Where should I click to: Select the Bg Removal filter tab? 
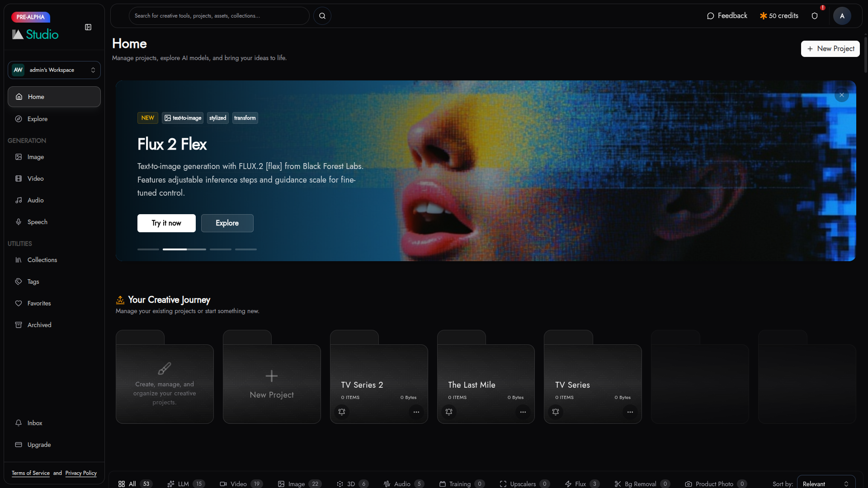(x=642, y=483)
